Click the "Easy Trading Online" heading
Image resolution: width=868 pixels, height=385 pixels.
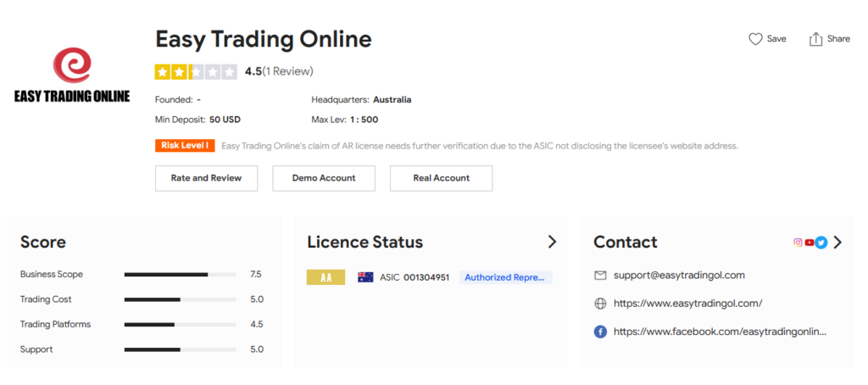pyautogui.click(x=264, y=39)
